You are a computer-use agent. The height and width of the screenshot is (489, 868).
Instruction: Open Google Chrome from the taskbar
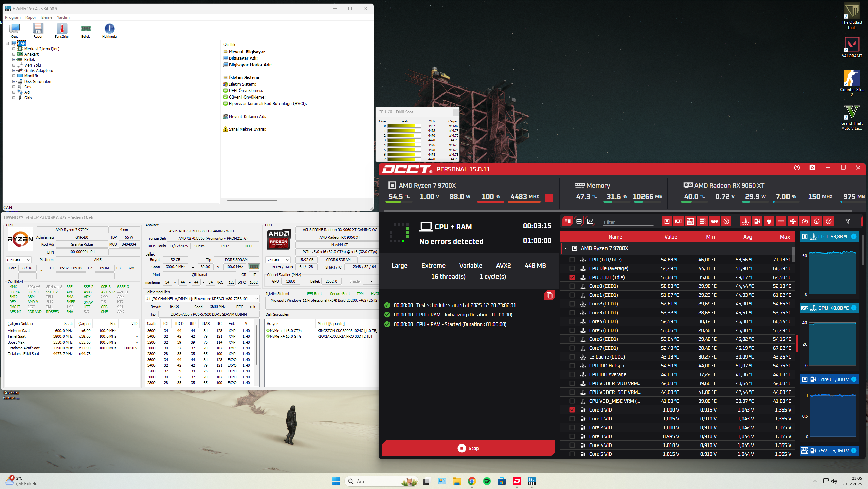(472, 481)
